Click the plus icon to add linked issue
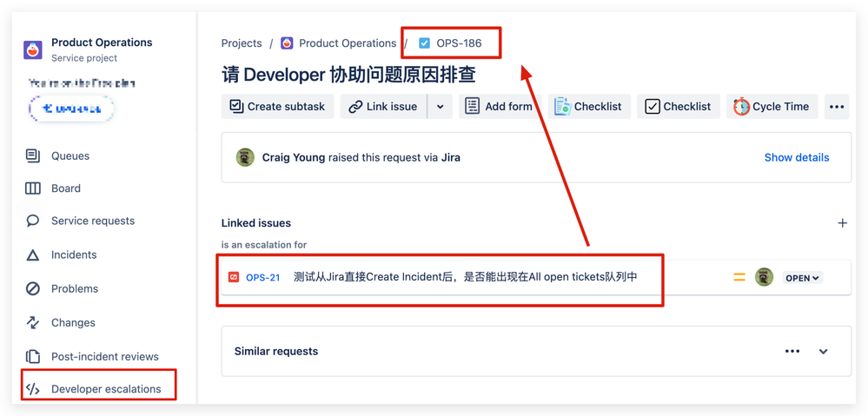The height and width of the screenshot is (416, 868). (843, 223)
